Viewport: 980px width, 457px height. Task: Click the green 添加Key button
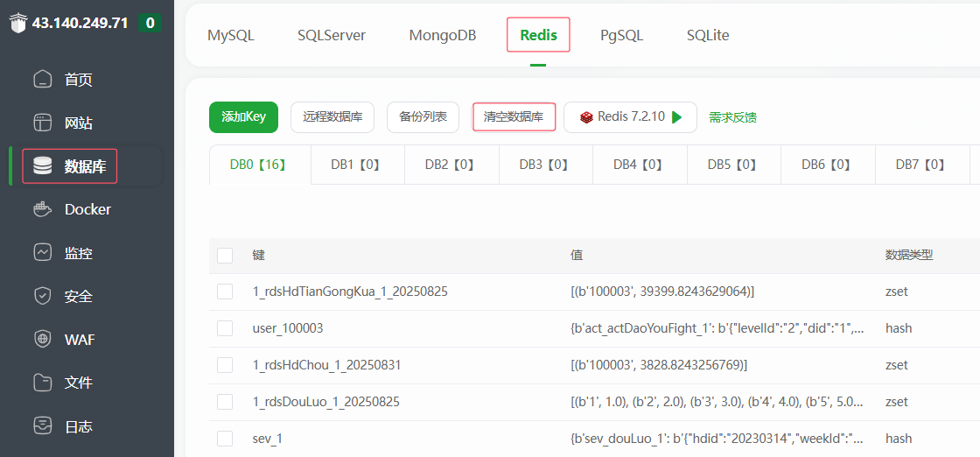click(243, 117)
